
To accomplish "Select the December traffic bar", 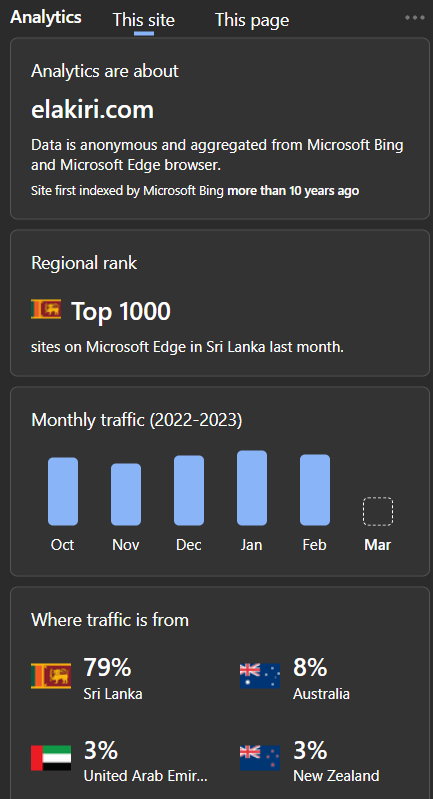I will pyautogui.click(x=189, y=490).
